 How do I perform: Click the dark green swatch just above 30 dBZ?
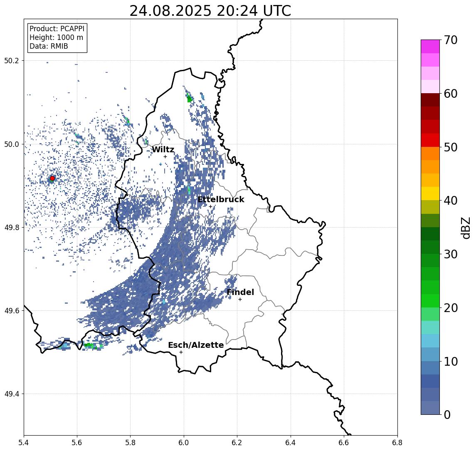(430, 247)
